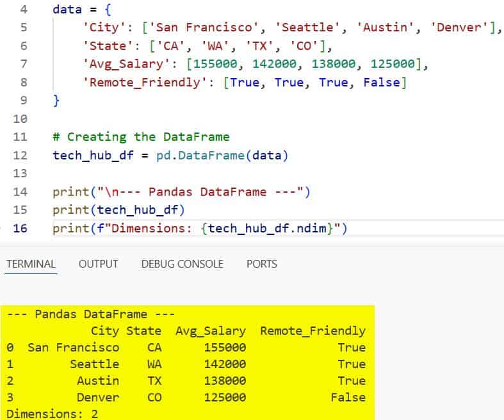Screen dimensions: 504x420
Task: Click line number 9 in gutter
Action: [24, 101]
